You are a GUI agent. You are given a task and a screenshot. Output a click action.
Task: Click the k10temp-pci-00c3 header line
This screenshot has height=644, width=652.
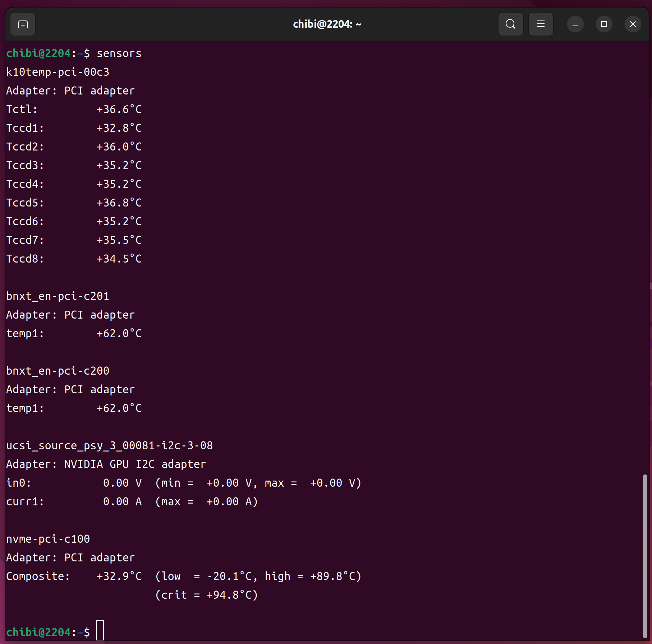click(58, 72)
